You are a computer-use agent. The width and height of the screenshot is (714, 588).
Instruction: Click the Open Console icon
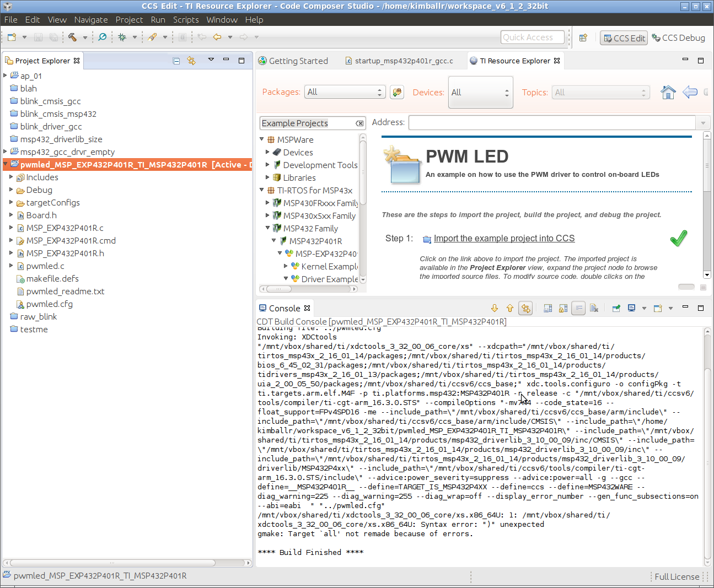point(658,308)
